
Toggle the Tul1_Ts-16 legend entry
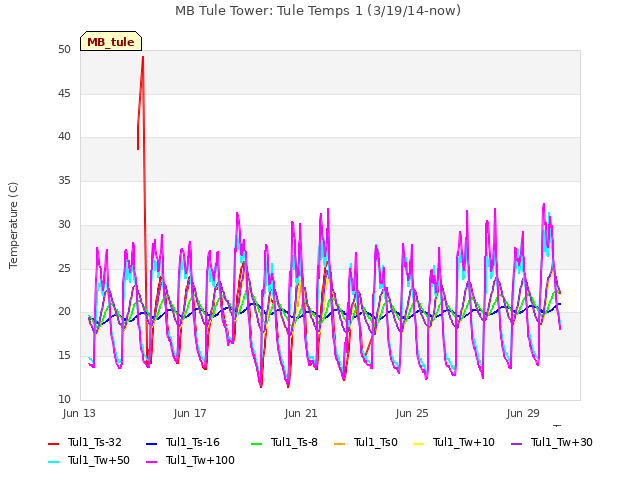click(x=183, y=442)
